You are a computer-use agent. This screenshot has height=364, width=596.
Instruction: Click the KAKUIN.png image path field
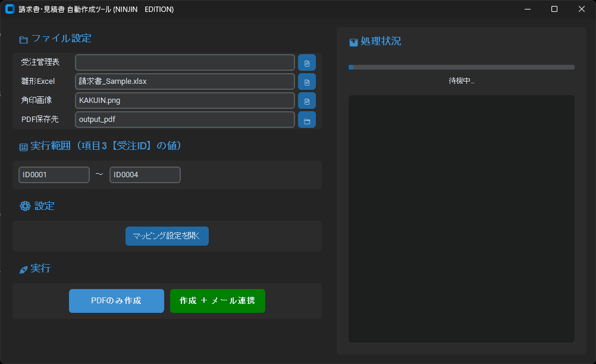[185, 101]
